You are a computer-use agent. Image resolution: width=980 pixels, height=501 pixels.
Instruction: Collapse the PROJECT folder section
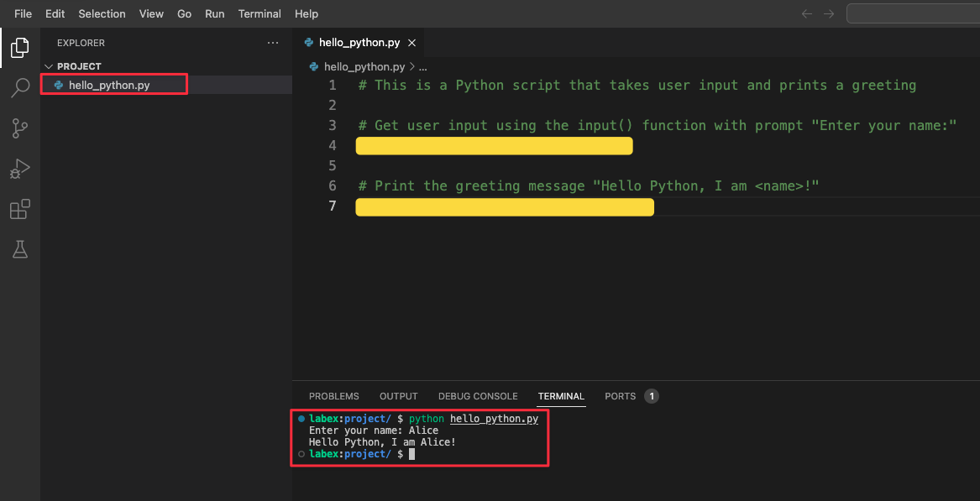[x=49, y=65]
